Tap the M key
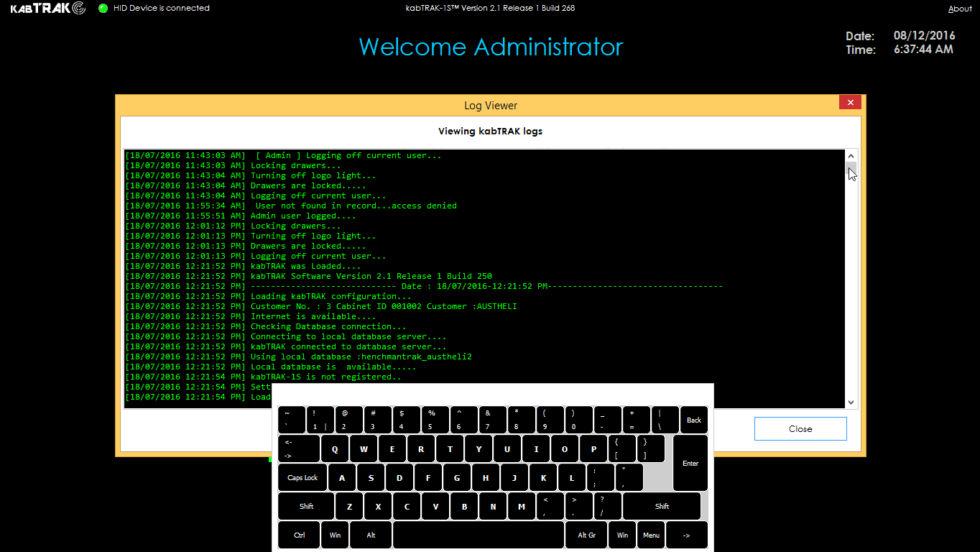 click(522, 506)
